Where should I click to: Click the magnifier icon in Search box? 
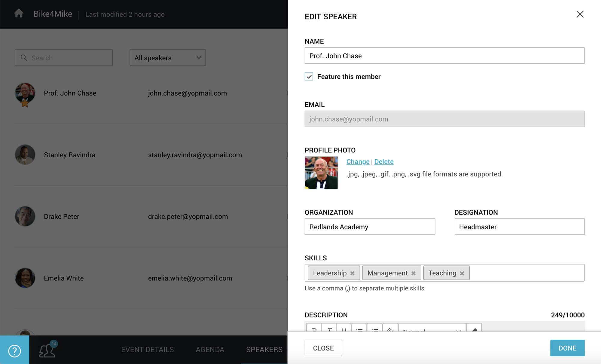pyautogui.click(x=24, y=57)
